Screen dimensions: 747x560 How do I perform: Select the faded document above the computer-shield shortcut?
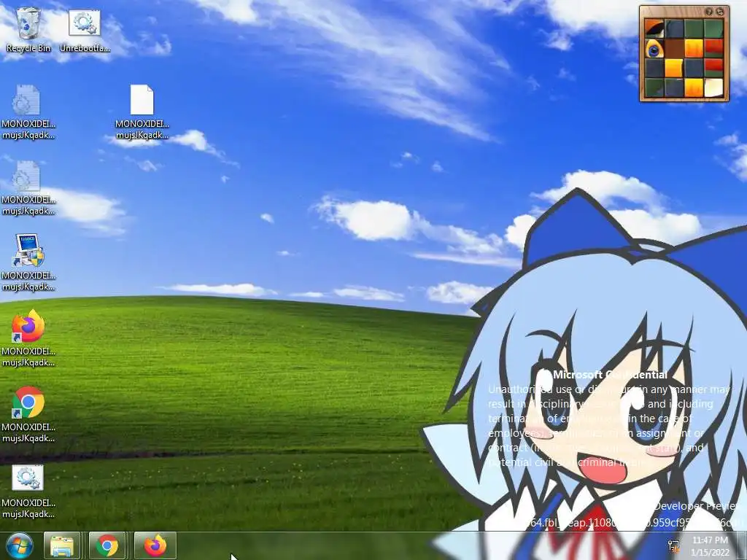[28, 175]
